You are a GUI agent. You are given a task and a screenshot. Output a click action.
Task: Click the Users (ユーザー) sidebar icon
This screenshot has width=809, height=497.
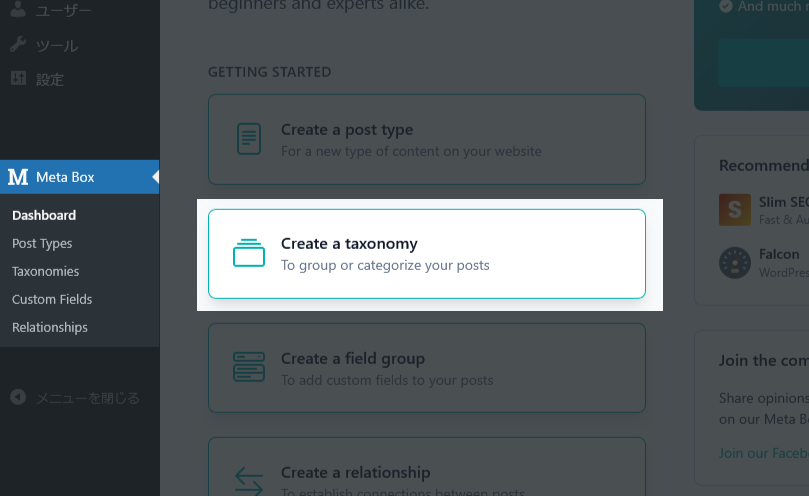pos(17,12)
